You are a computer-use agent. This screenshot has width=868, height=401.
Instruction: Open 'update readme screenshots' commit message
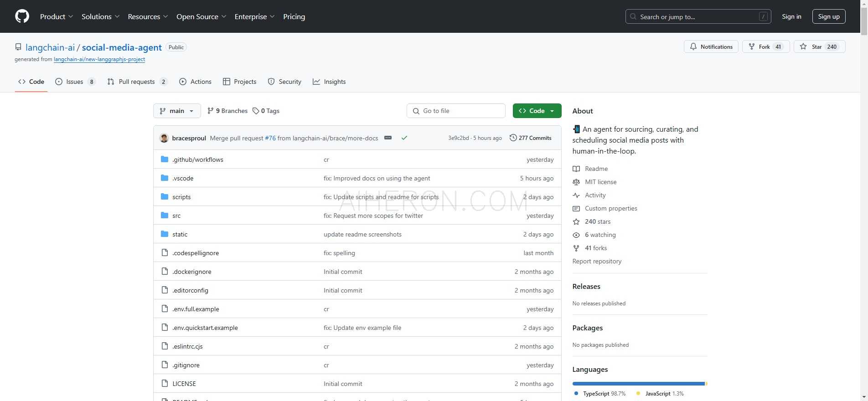362,234
